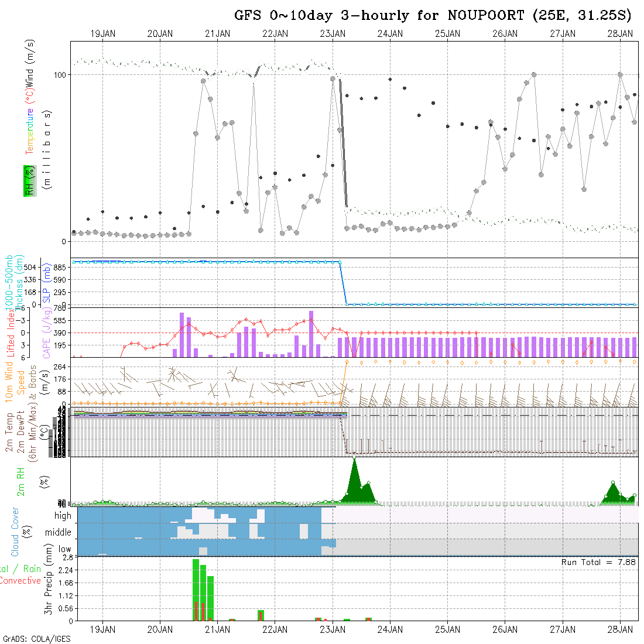Click the green '2m RH' axis label
The image size is (644, 644).
tap(20, 482)
